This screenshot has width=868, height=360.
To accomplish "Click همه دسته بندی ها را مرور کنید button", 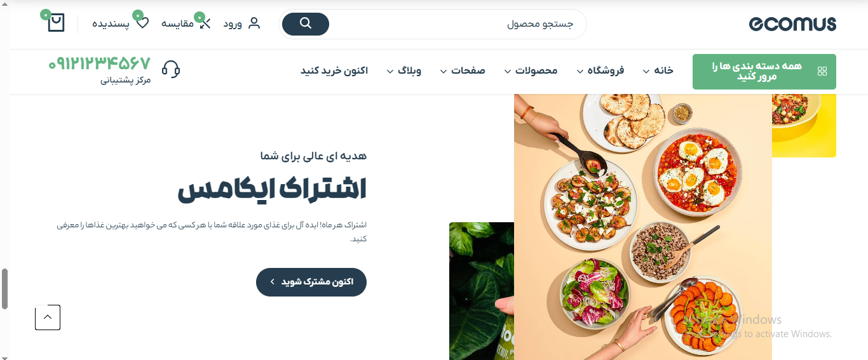I will (764, 72).
